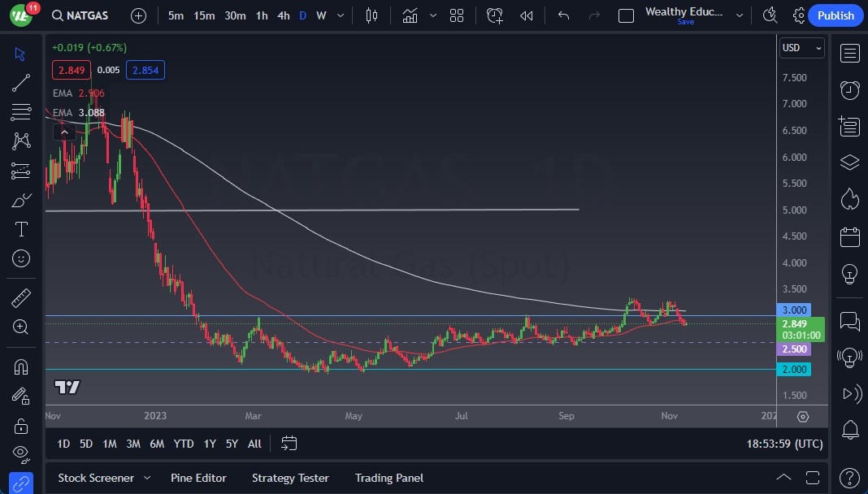Screen dimensions: 868x494
Task: Expand the Stock Screener dropdown arrow
Action: point(147,478)
